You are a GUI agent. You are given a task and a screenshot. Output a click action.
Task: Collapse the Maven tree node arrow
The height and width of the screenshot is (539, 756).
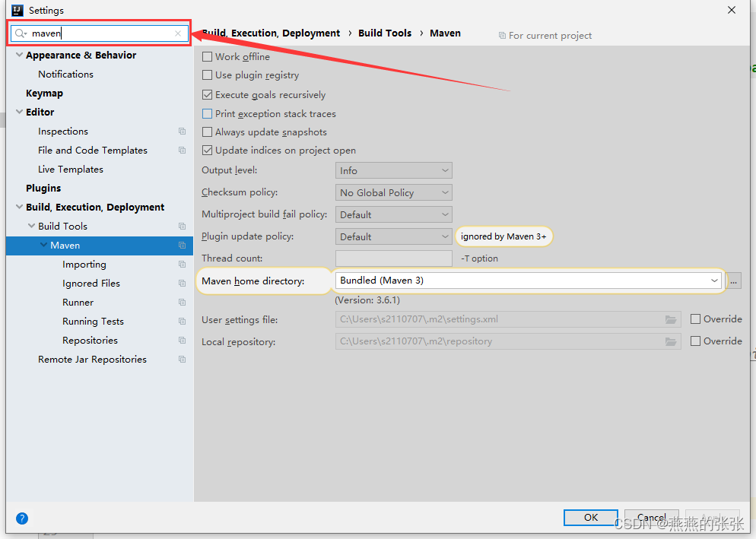44,245
